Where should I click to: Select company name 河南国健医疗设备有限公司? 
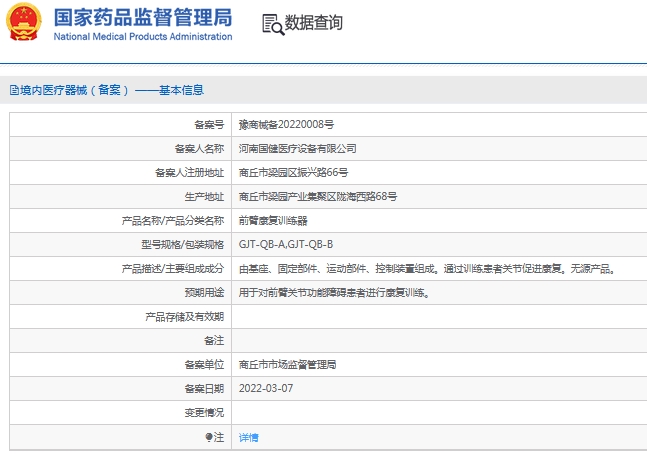(x=298, y=149)
